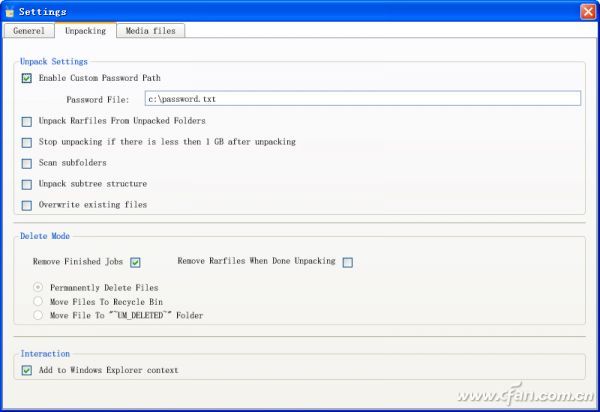Select Move File To UM_DELETED Folder option
Screen dimensions: 600x412
39,315
